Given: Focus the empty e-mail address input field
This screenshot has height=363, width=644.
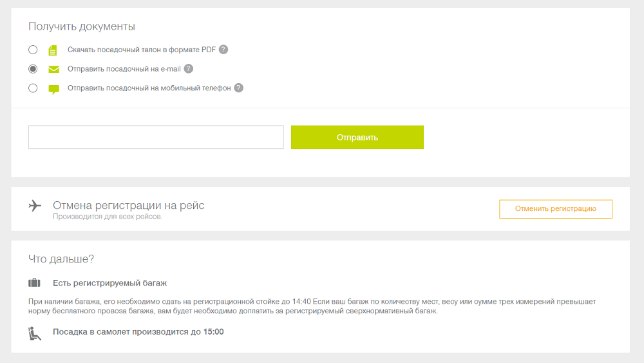Looking at the screenshot, I should 156,137.
